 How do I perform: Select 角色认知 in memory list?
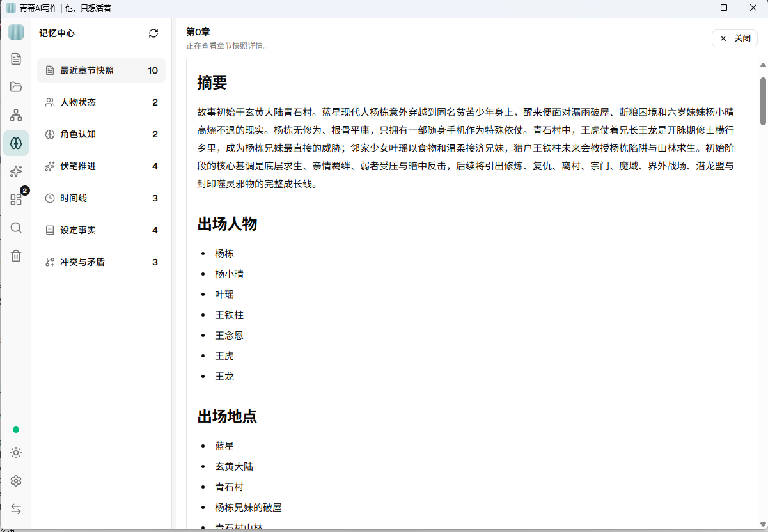click(x=101, y=134)
